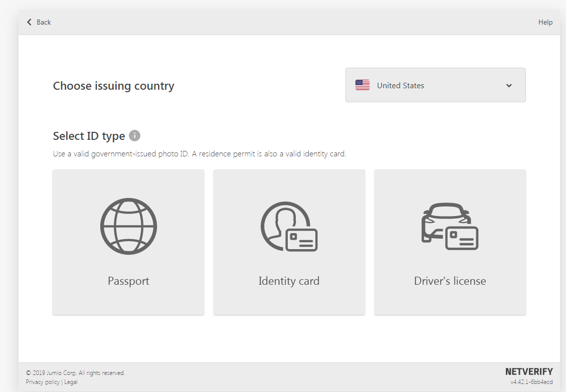Expand the country dropdown chevron arrow
566x392 pixels.
[509, 86]
